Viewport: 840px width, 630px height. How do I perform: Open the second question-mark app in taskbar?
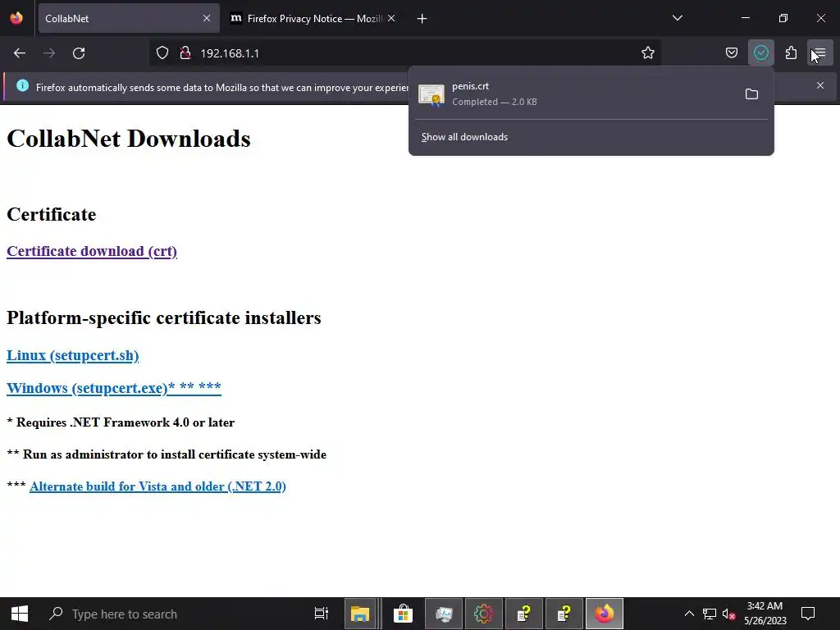(564, 614)
